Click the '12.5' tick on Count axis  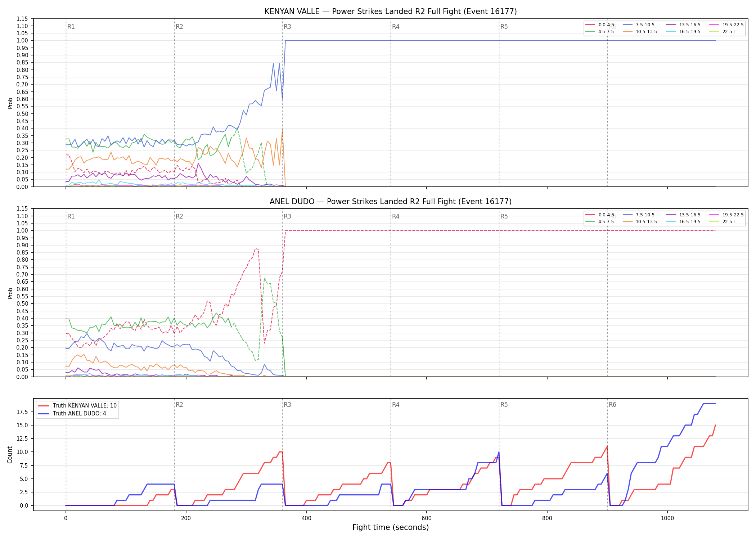click(x=22, y=438)
